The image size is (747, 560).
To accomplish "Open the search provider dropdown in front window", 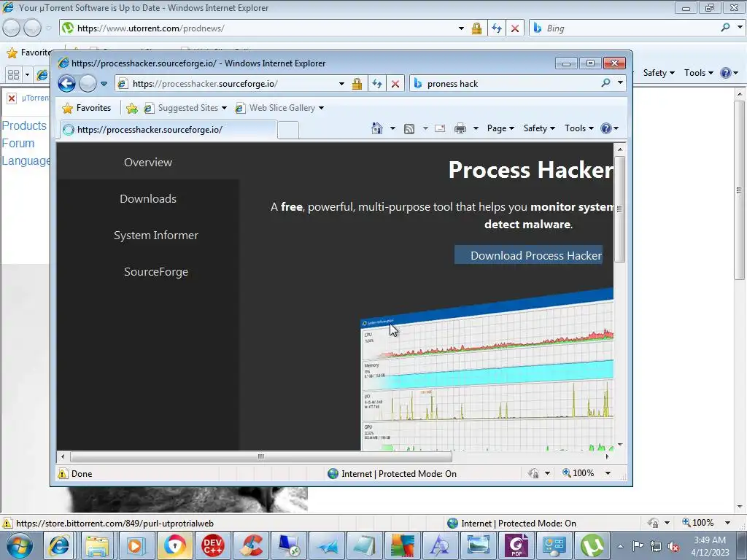I will point(620,83).
